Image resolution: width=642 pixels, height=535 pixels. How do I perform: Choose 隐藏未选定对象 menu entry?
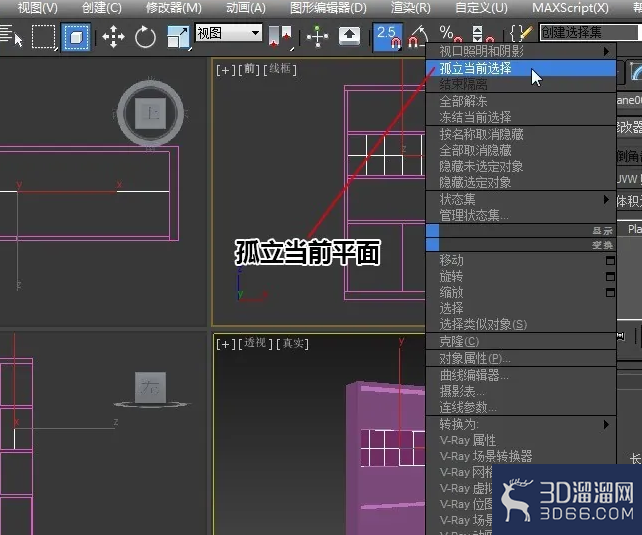click(x=521, y=166)
